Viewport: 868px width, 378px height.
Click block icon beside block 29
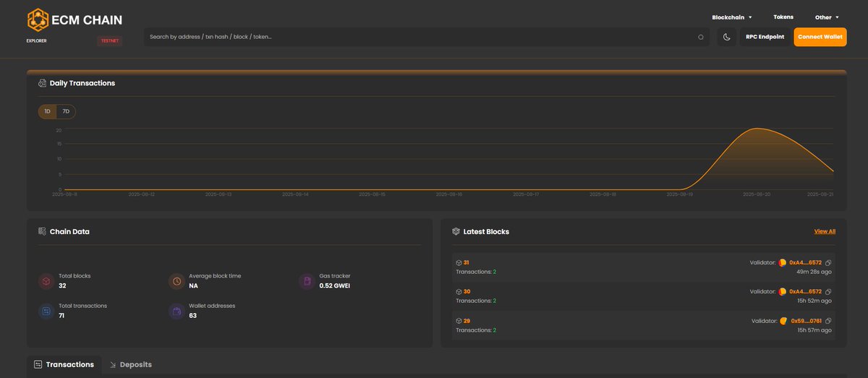click(x=459, y=320)
